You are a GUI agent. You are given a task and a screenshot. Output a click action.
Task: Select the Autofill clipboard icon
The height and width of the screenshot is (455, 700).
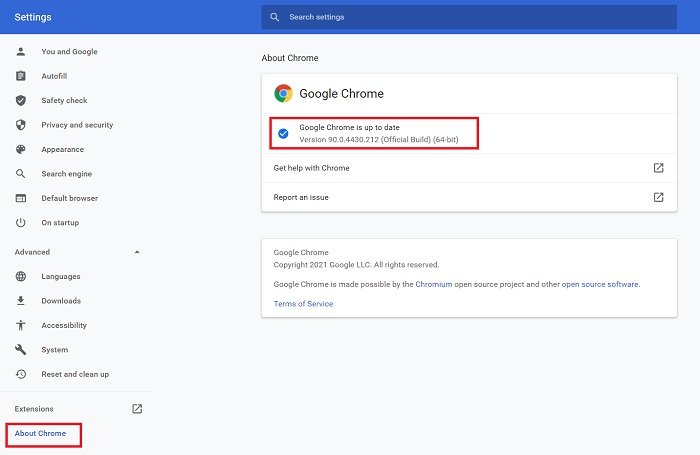click(21, 76)
